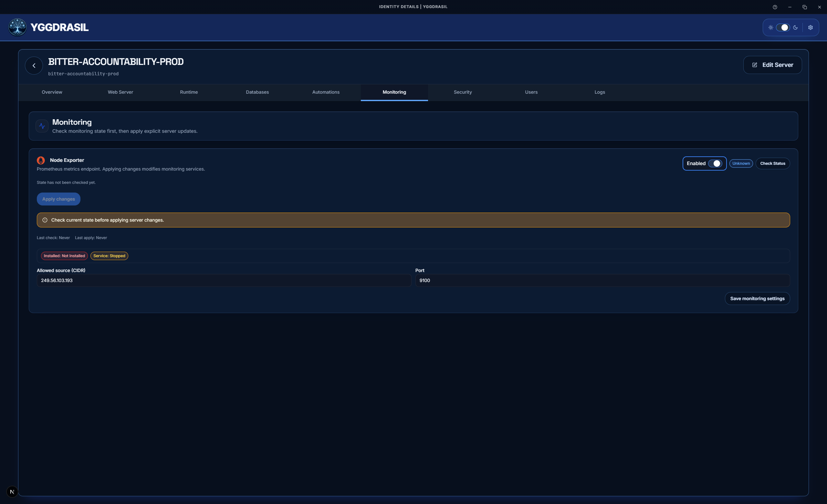Image resolution: width=827 pixels, height=504 pixels.
Task: Click the Port field showing 9100
Action: [x=602, y=280]
